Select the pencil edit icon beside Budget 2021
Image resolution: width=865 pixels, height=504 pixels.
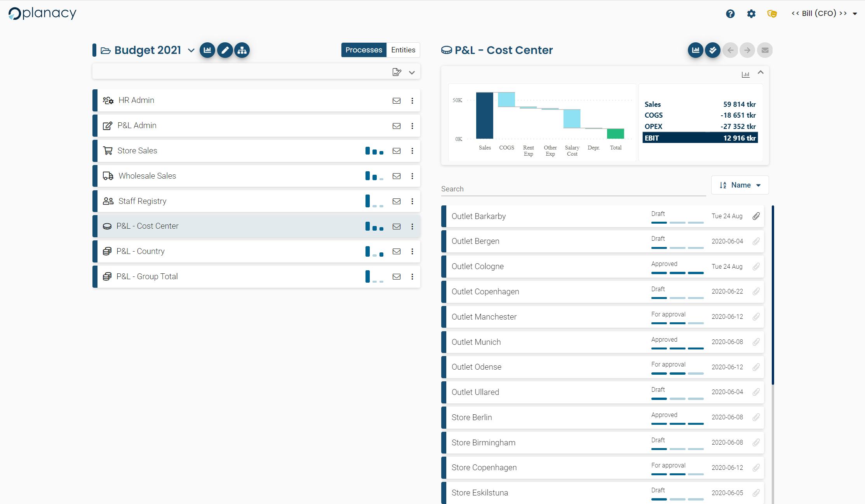tap(225, 50)
